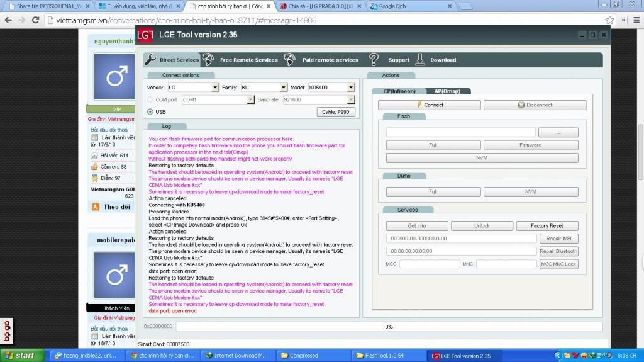Open the Chrome menu icon
The image size is (644, 362).
(x=636, y=20)
